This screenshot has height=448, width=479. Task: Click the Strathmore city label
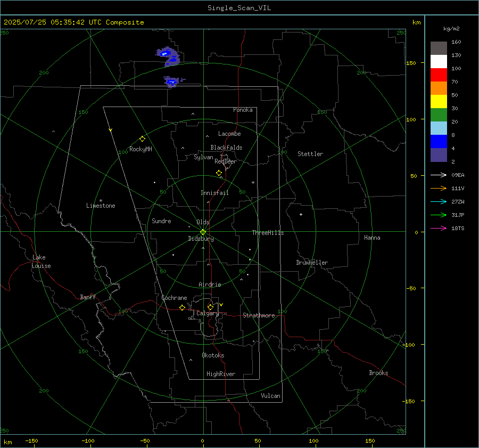[x=259, y=315]
